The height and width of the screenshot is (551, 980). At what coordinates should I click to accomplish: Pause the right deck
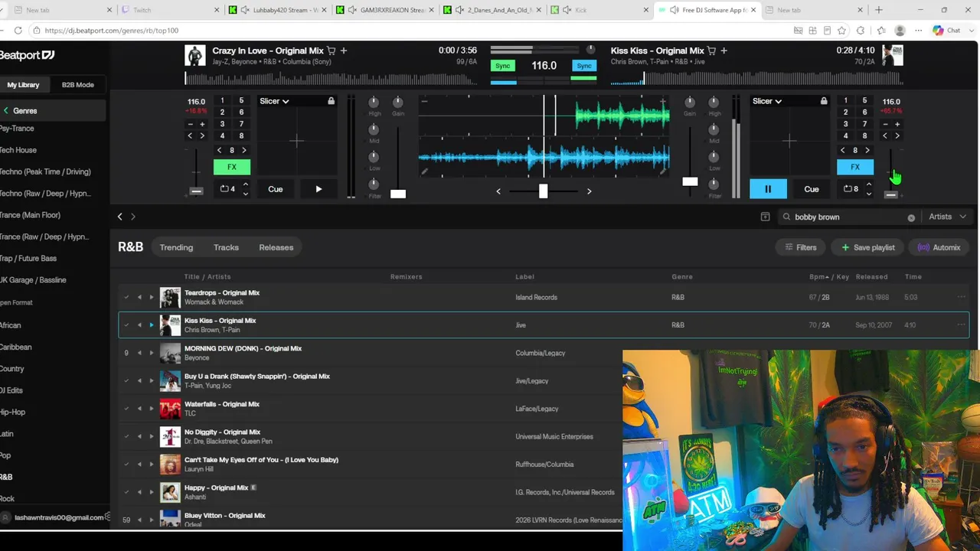point(768,189)
